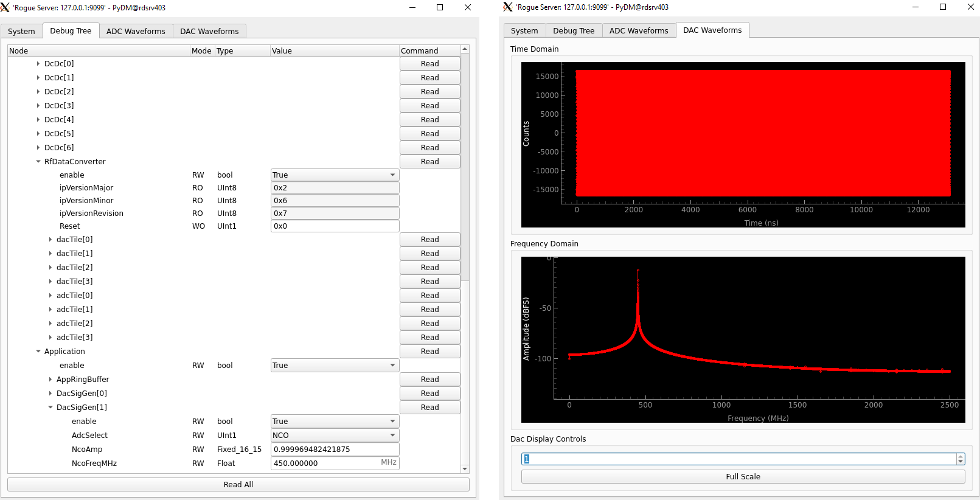This screenshot has width=980, height=500.
Task: Click the NcoAmp value field
Action: click(335, 450)
